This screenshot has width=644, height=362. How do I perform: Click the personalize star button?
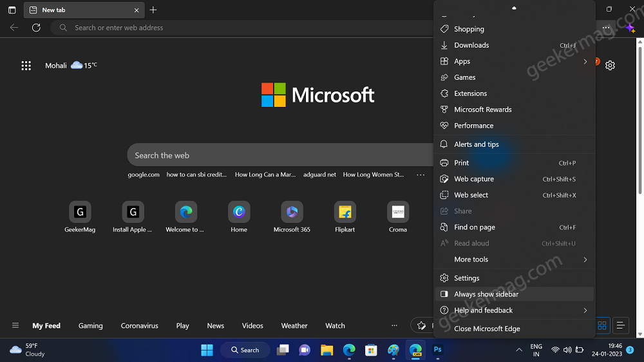point(422,325)
